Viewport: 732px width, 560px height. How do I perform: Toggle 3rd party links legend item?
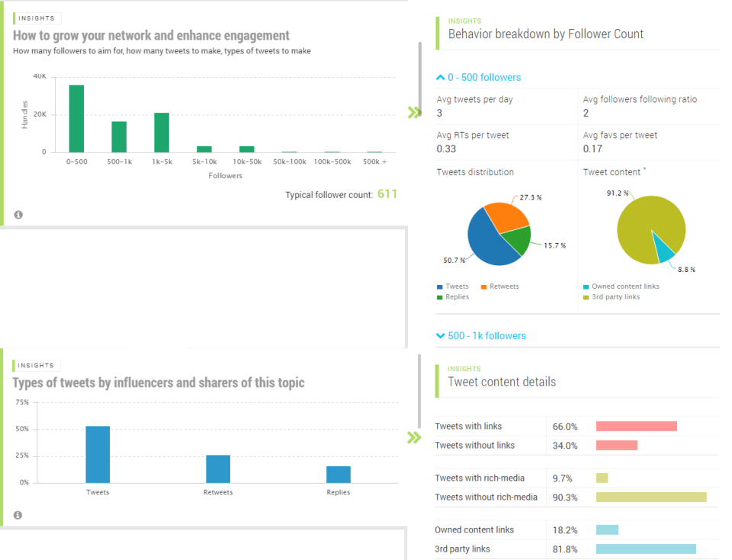(612, 297)
